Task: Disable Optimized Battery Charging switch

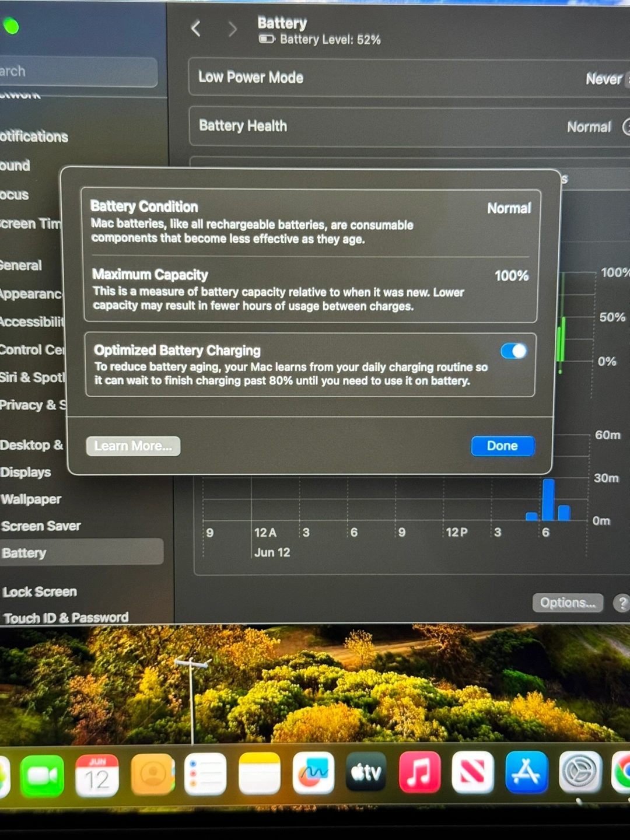Action: click(513, 351)
